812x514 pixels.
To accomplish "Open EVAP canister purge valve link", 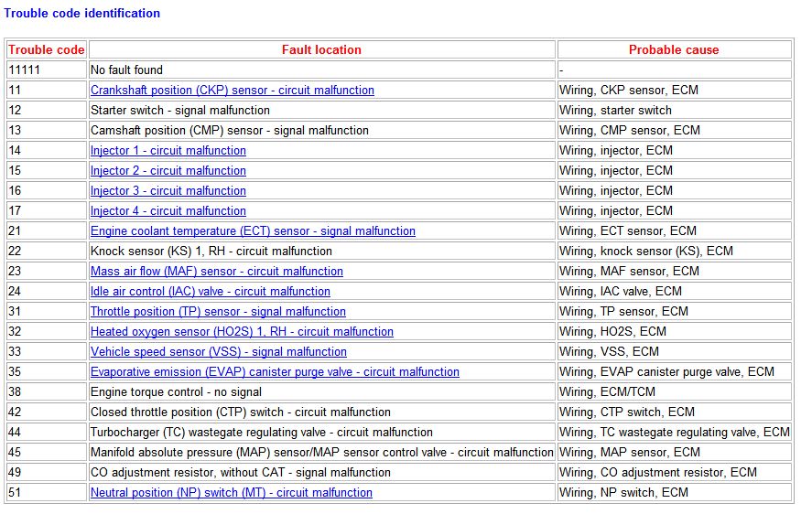I will click(275, 372).
